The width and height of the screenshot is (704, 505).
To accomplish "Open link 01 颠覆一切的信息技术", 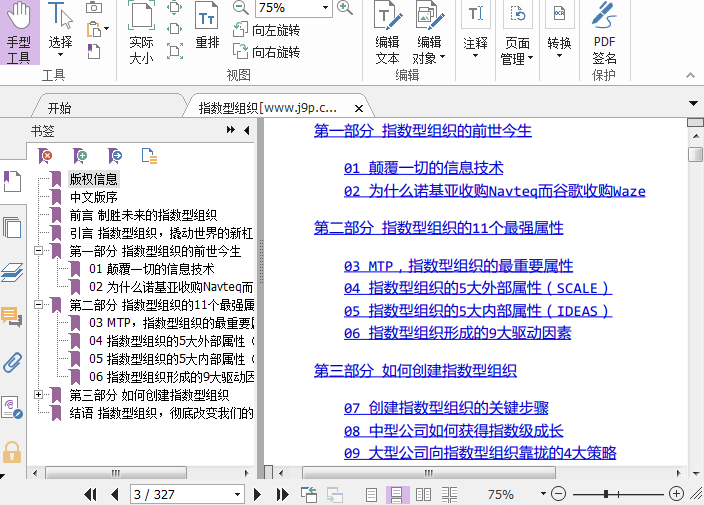I will click(423, 168).
